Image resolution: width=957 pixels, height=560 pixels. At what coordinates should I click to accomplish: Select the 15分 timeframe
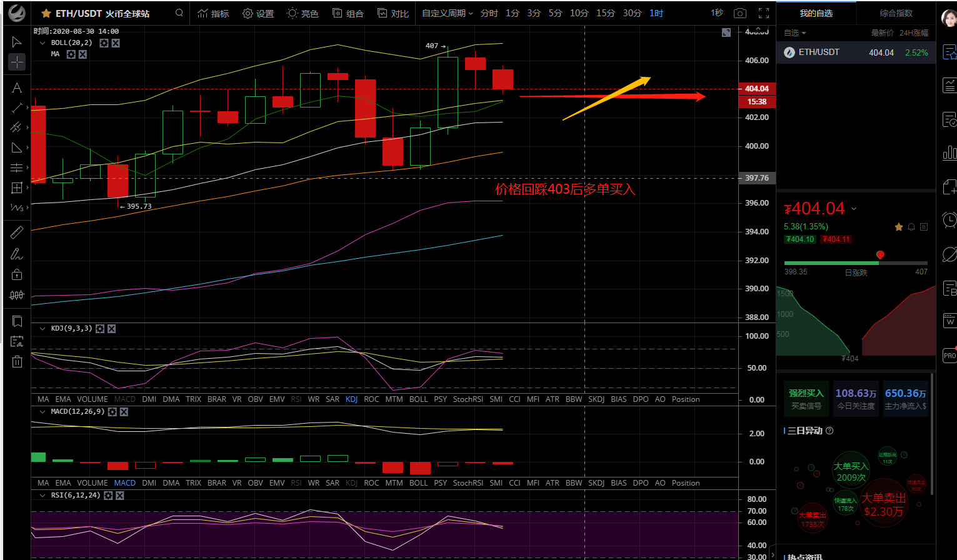coord(605,13)
